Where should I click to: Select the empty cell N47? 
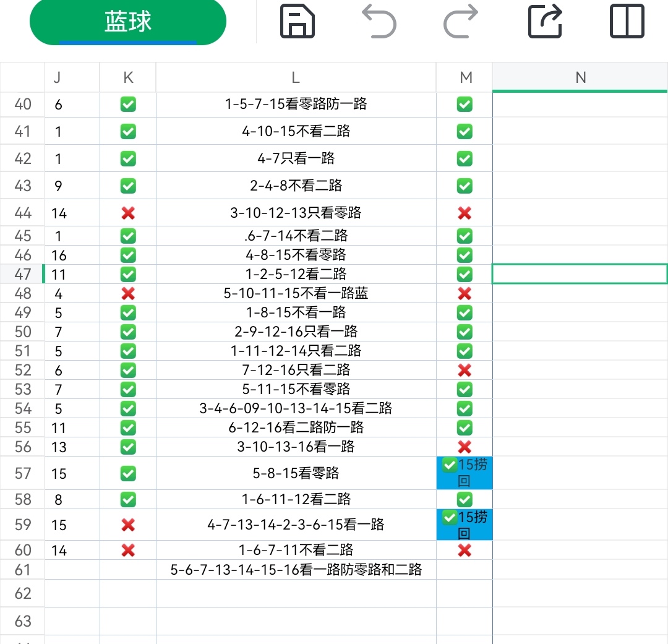pos(580,274)
